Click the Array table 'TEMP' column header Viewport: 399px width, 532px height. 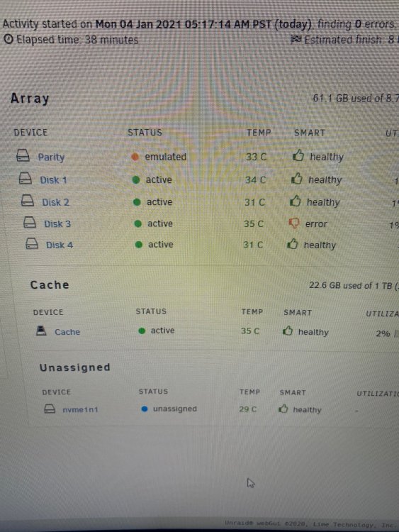coord(259,133)
